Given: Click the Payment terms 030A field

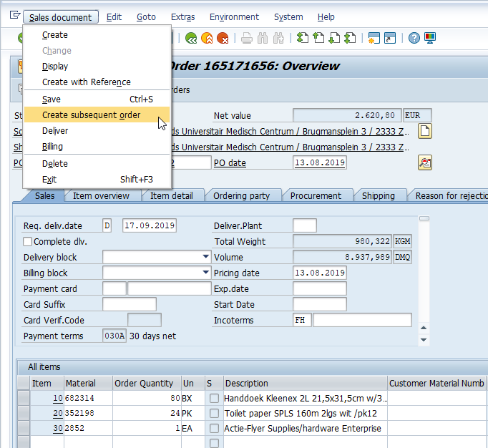Looking at the screenshot, I should click(x=114, y=336).
